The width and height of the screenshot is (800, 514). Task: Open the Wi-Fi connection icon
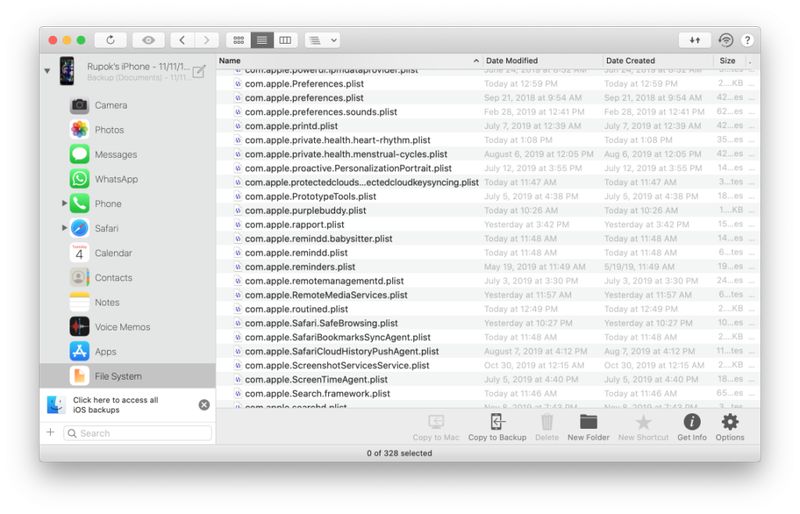726,40
